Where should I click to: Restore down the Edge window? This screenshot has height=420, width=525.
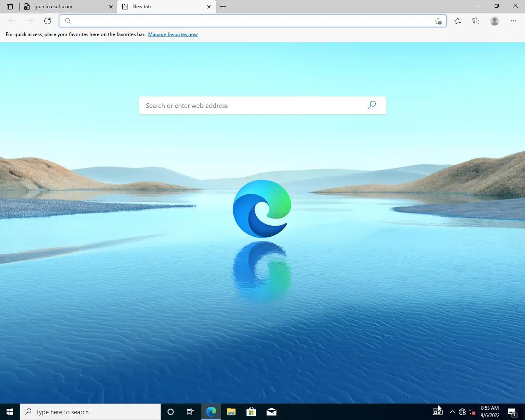(x=496, y=6)
